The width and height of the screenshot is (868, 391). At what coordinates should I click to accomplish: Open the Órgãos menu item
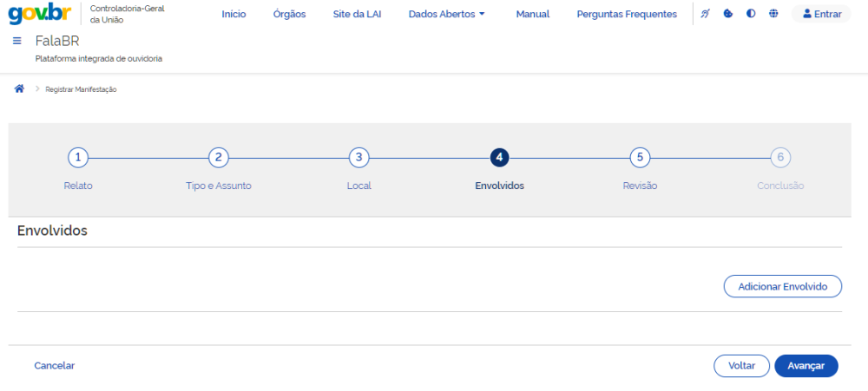pos(289,14)
